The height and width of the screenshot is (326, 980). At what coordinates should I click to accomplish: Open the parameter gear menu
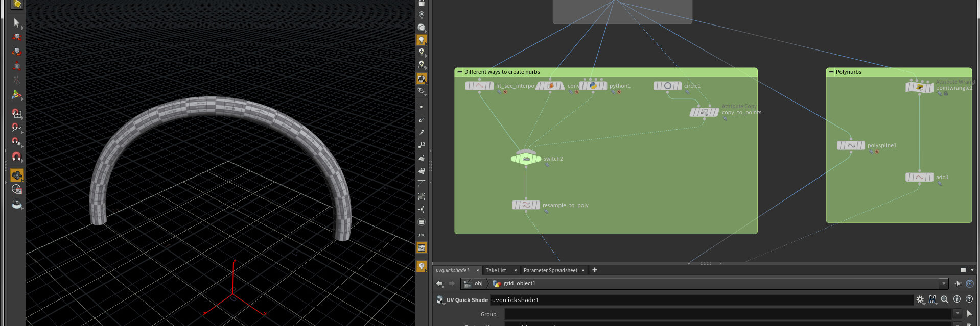click(x=920, y=299)
